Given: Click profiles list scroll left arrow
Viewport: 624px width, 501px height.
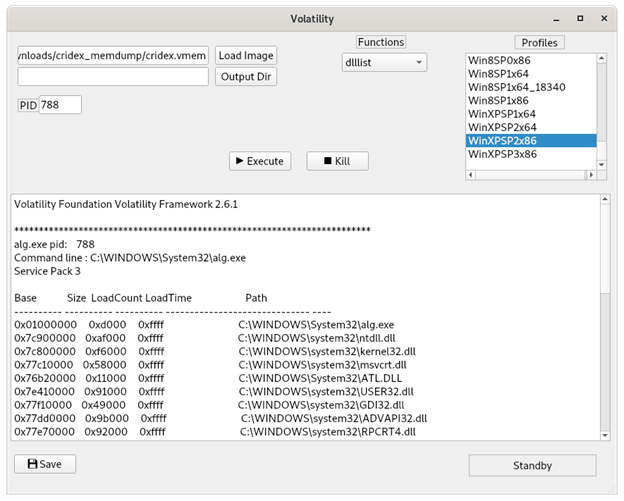Looking at the screenshot, I should tap(471, 175).
